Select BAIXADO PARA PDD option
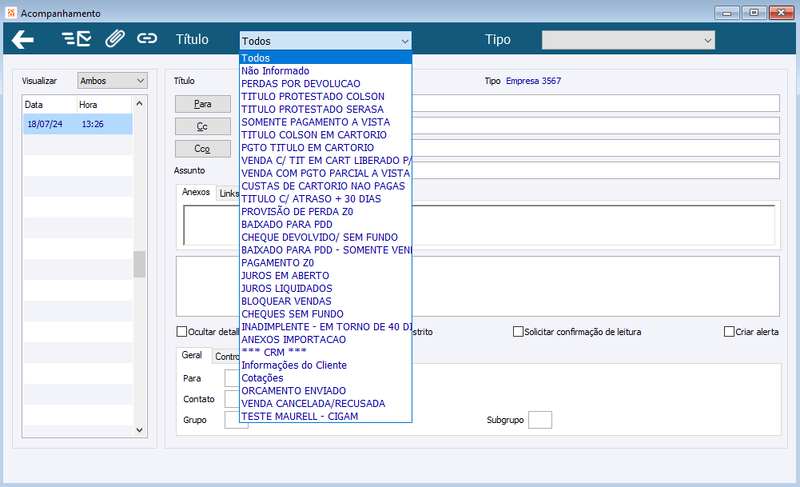The image size is (800, 487). point(326,224)
